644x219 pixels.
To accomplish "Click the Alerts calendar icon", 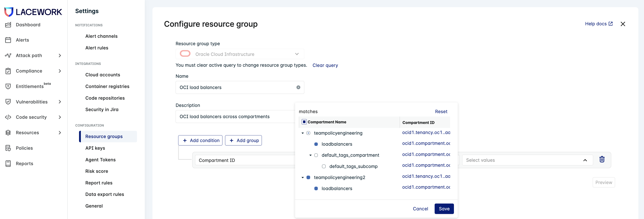I will tap(8, 40).
